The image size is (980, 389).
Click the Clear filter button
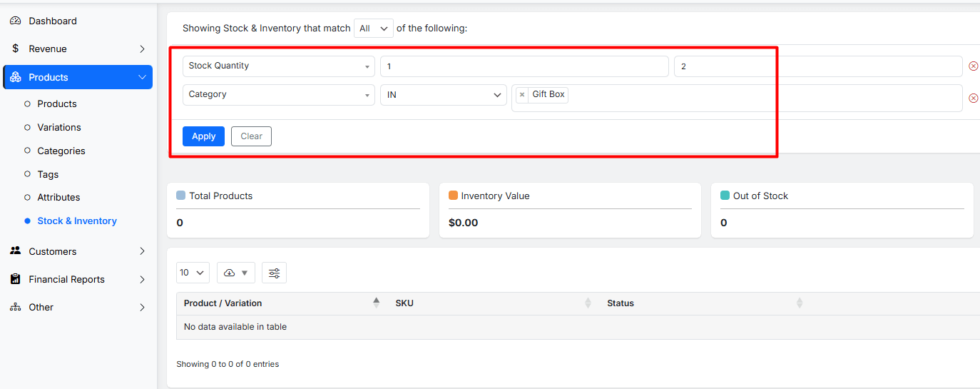click(x=251, y=136)
